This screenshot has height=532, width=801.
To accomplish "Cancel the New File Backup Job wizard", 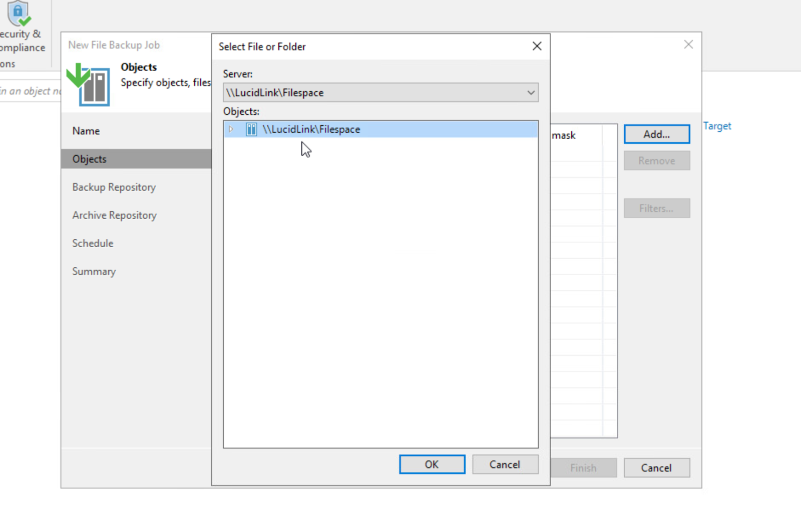I will click(x=657, y=468).
